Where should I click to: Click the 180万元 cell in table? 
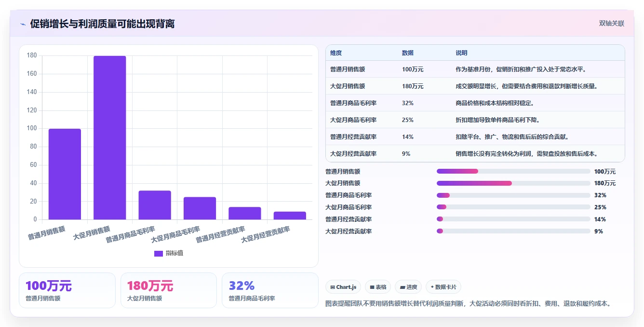pos(413,86)
